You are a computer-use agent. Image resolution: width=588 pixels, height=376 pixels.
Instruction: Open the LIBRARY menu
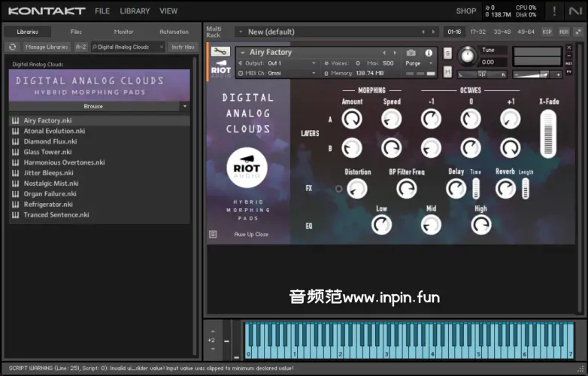click(x=135, y=11)
